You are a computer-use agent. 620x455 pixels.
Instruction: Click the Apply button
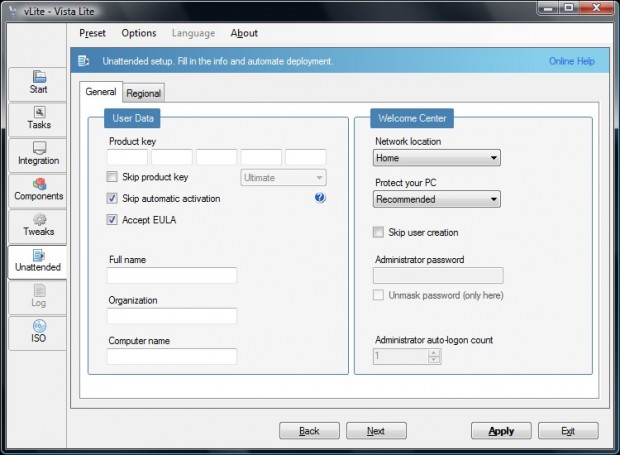(501, 431)
